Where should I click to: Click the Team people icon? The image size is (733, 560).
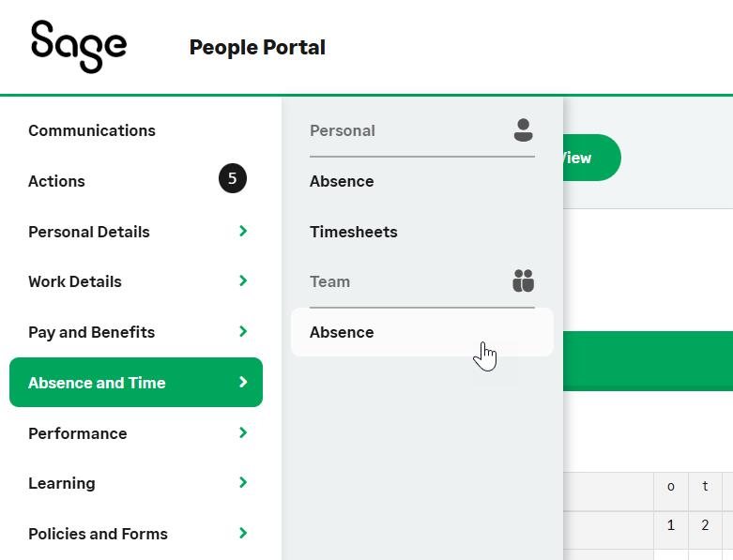(523, 280)
